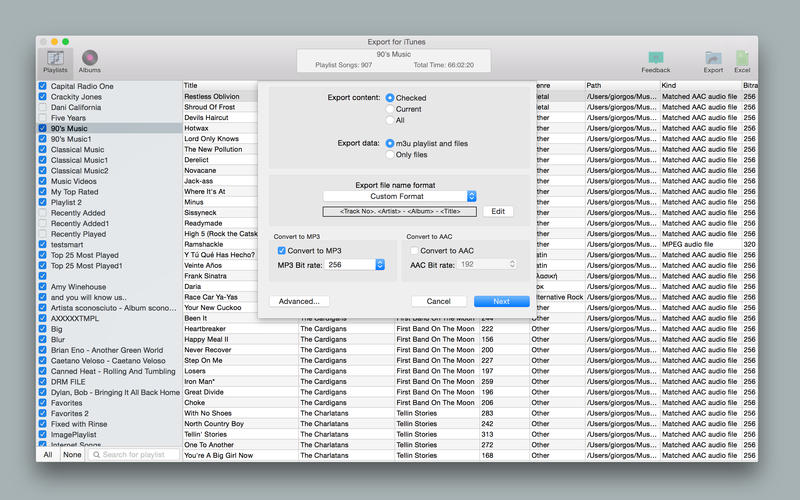Check the Recently Played playlist checkbox
The width and height of the screenshot is (800, 500).
pos(43,234)
